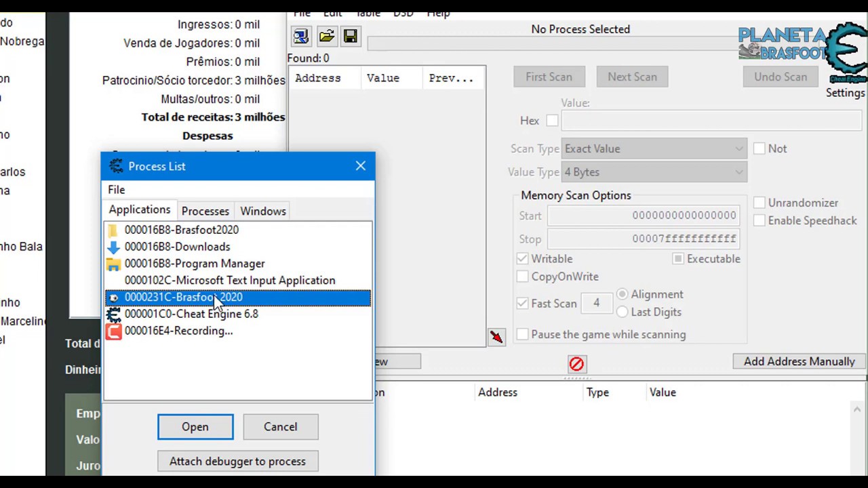Switch to the Applications tab

tap(140, 210)
